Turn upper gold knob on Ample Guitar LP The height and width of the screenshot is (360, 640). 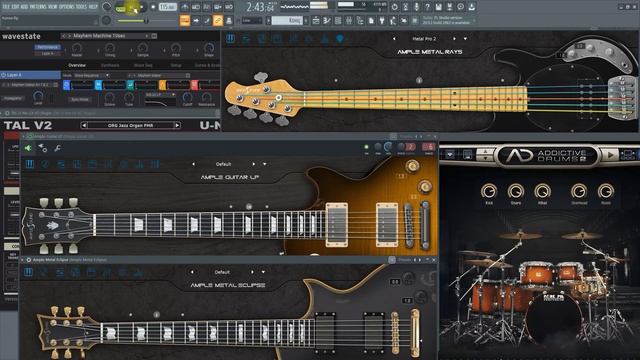(412, 166)
